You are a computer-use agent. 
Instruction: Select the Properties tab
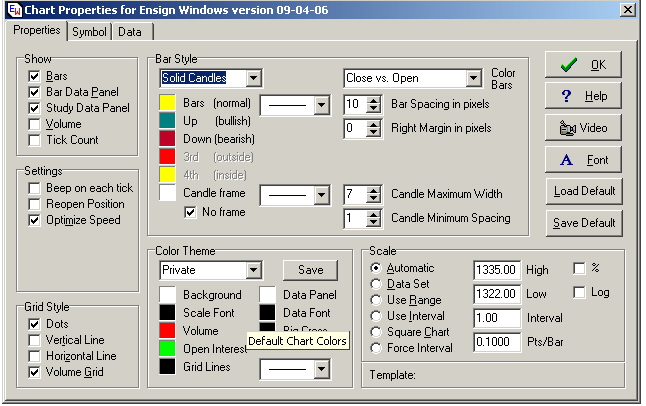pos(36,30)
